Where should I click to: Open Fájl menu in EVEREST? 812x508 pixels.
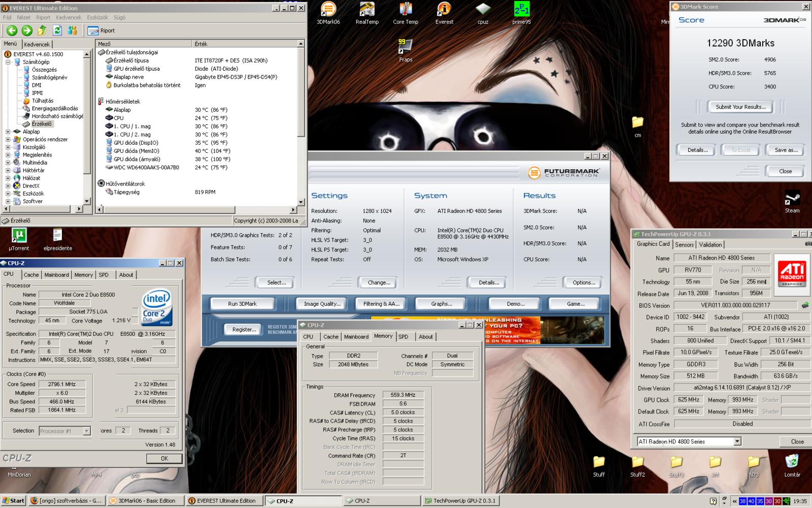click(7, 17)
